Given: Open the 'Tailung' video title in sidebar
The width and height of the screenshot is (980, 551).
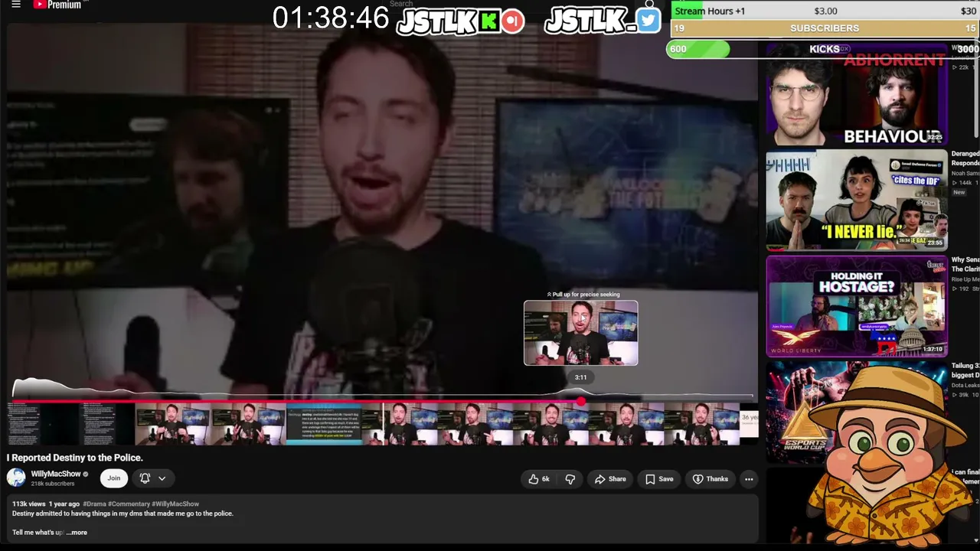Looking at the screenshot, I should [x=965, y=370].
